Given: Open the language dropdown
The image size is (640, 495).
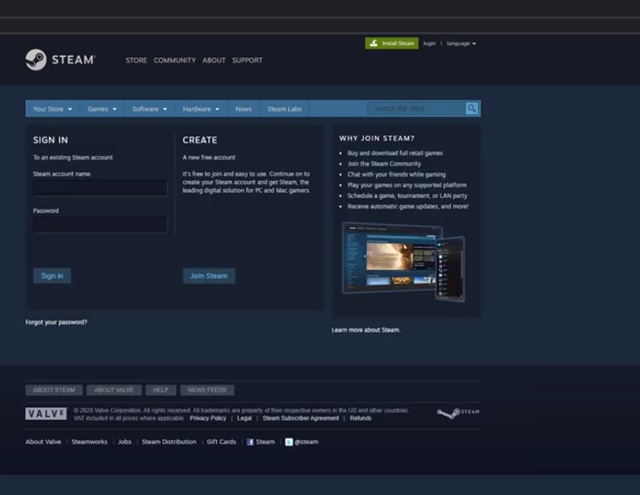Looking at the screenshot, I should (461, 43).
